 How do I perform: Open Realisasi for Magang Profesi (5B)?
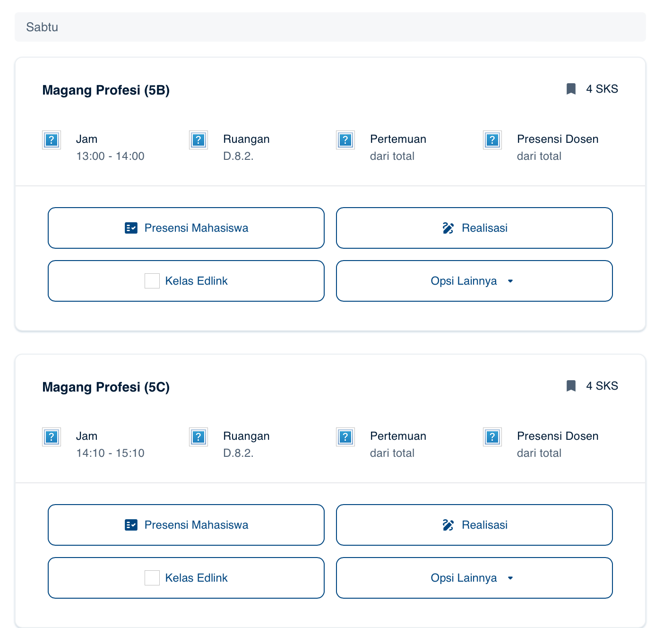click(474, 228)
